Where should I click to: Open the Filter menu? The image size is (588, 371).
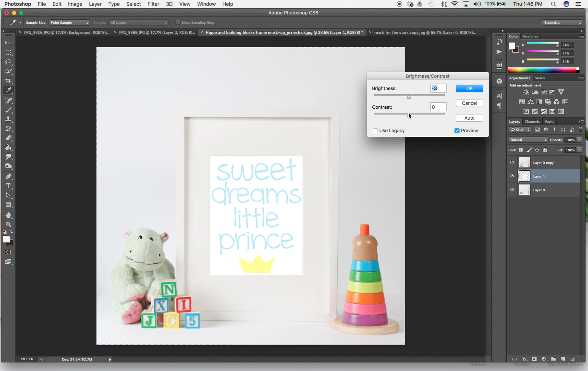click(153, 4)
